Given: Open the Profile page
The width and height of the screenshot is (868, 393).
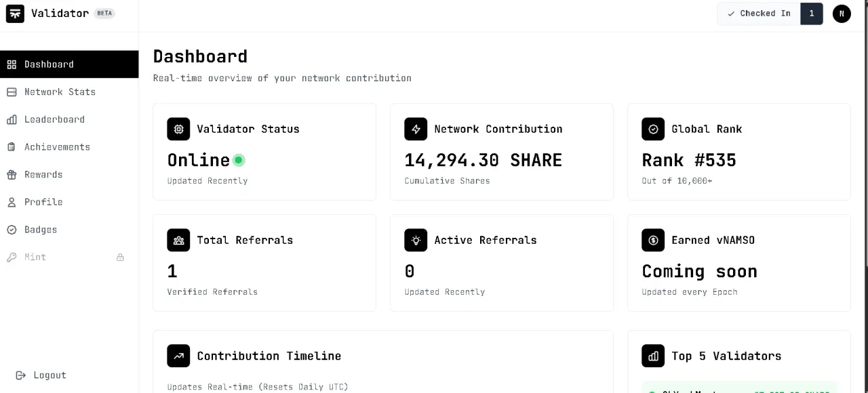Looking at the screenshot, I should pyautogui.click(x=69, y=202).
